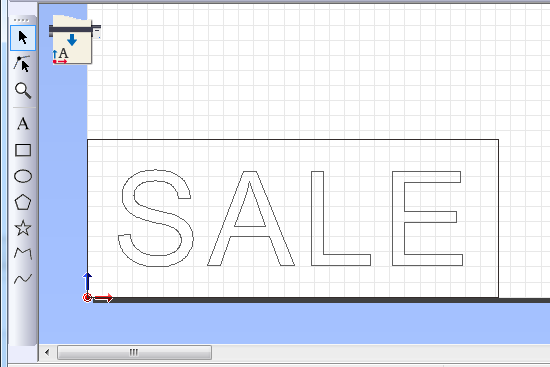550x367 pixels.
Task: Click the toolbox grip handle dots
Action: [21, 20]
